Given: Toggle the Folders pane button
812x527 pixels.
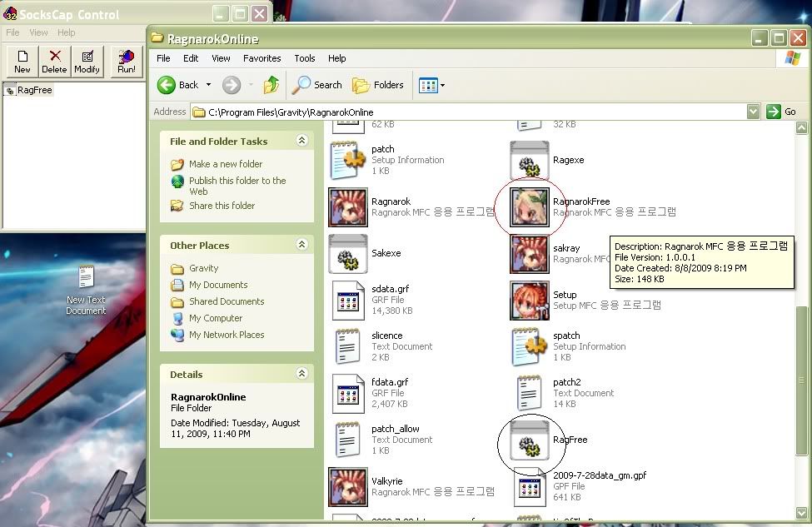Looking at the screenshot, I should (x=378, y=85).
